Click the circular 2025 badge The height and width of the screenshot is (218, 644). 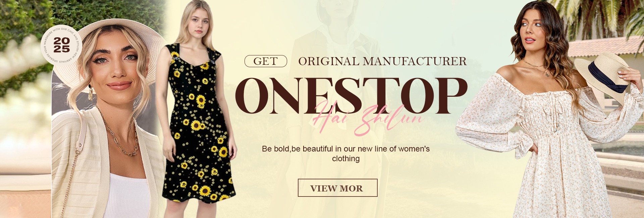[61, 45]
